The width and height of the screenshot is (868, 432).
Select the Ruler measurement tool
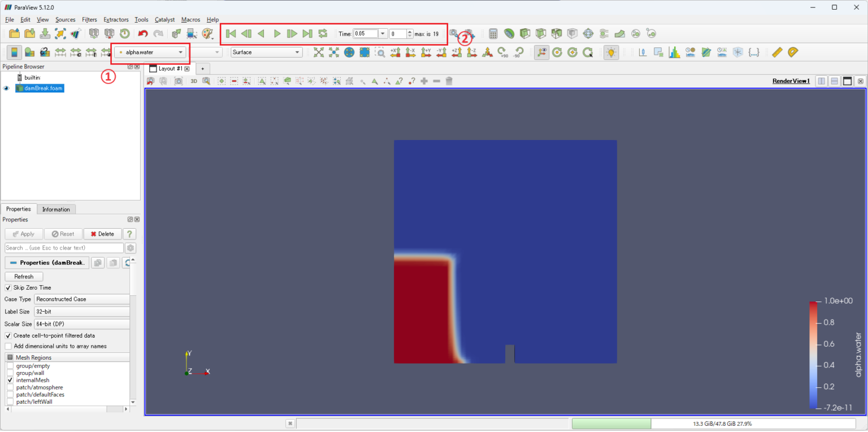(x=777, y=53)
